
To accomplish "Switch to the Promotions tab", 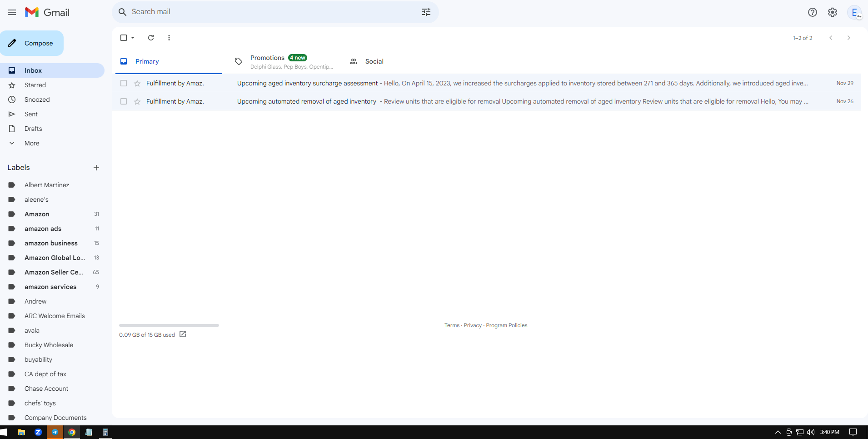I will pyautogui.click(x=283, y=61).
